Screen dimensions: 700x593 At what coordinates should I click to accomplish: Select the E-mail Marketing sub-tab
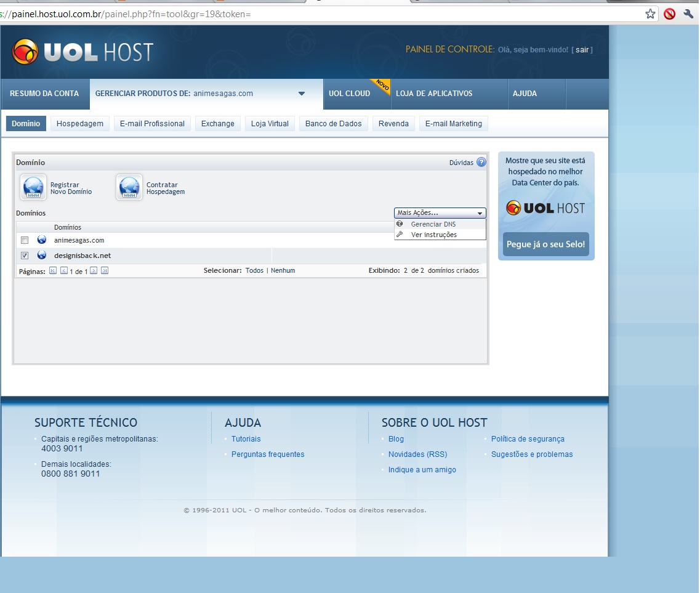454,124
